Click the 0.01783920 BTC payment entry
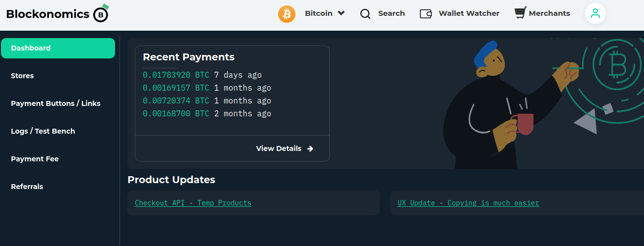Screen dimensions: 644x246 pyautogui.click(x=176, y=75)
